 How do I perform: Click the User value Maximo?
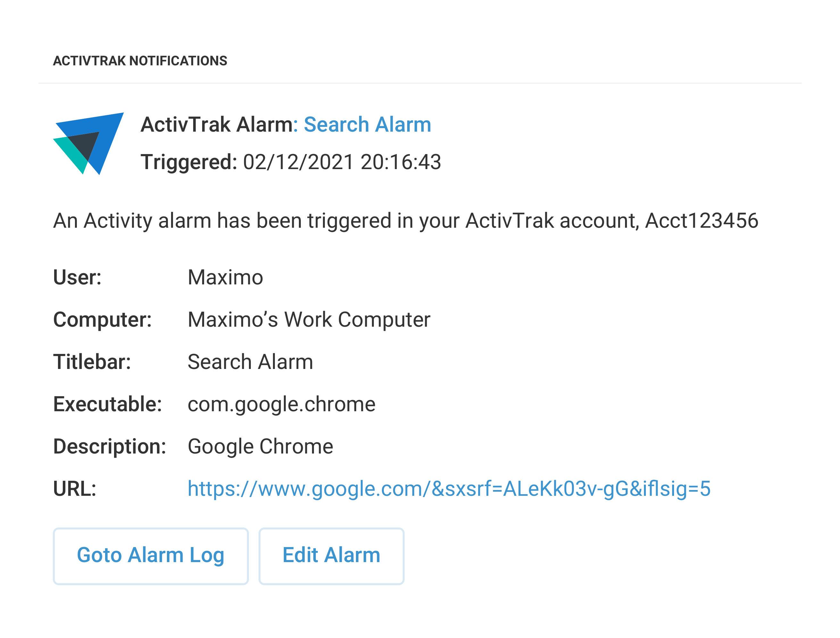coord(225,277)
